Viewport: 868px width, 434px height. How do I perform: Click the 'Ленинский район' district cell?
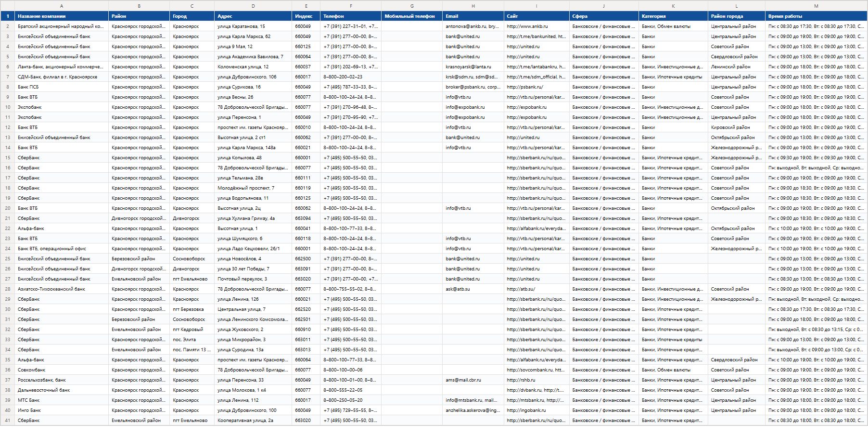coord(737,67)
